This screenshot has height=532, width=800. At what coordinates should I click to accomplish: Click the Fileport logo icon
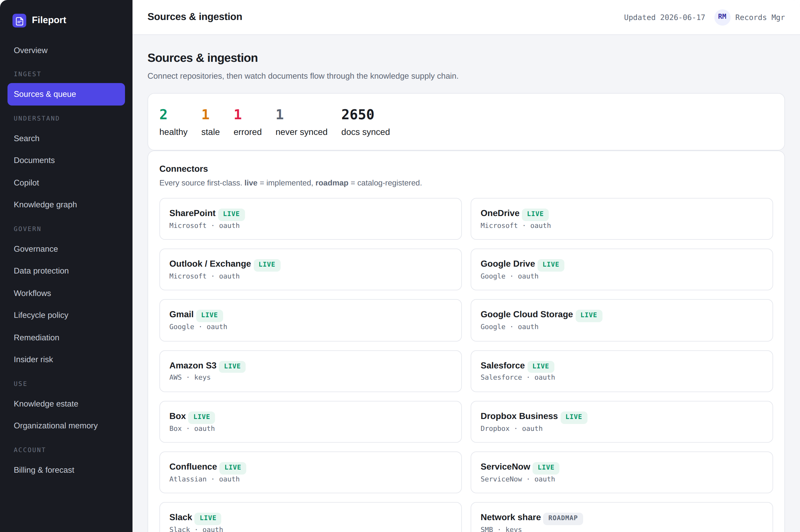(x=19, y=20)
